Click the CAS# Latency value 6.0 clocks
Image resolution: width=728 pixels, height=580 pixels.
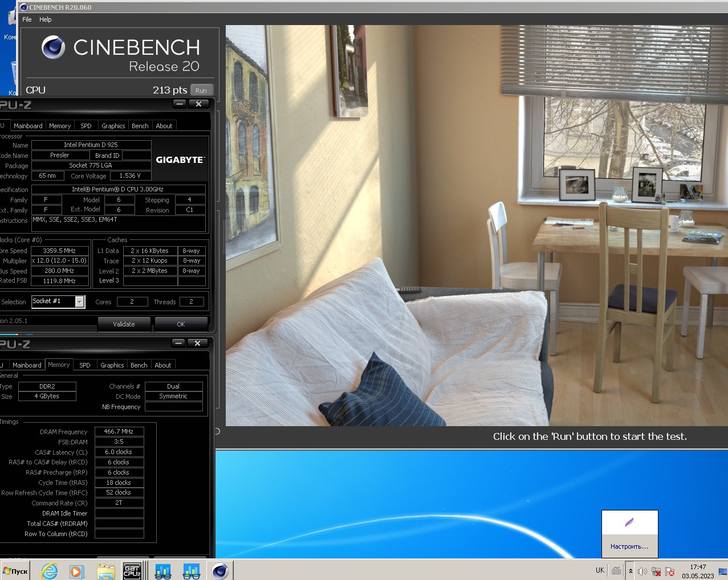(119, 452)
